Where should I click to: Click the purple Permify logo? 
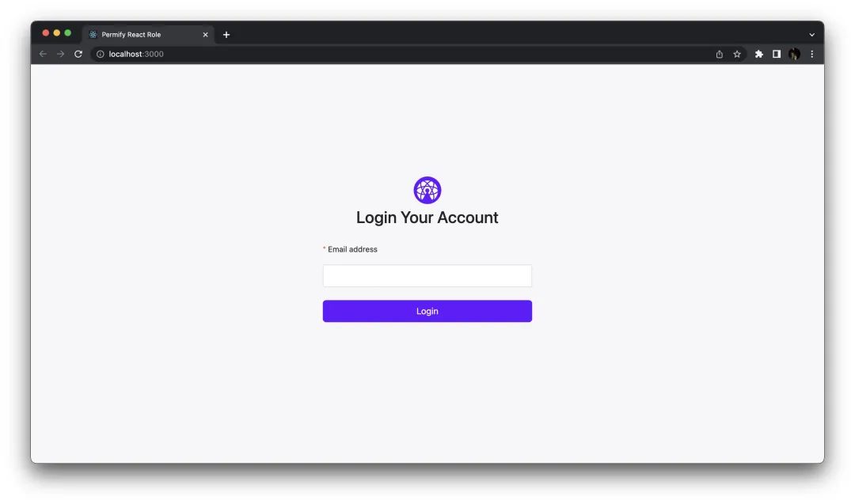point(427,190)
